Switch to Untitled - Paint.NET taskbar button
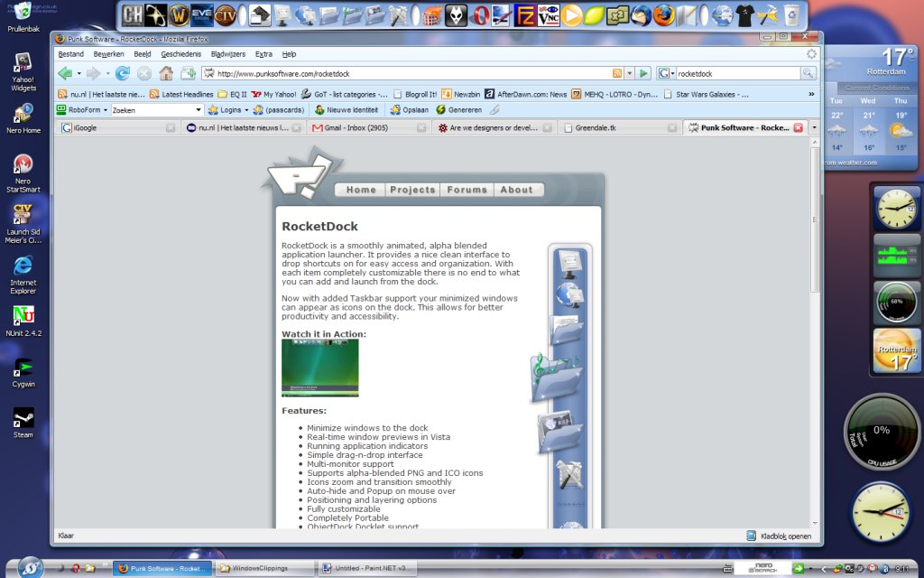924x578 pixels. [368, 569]
